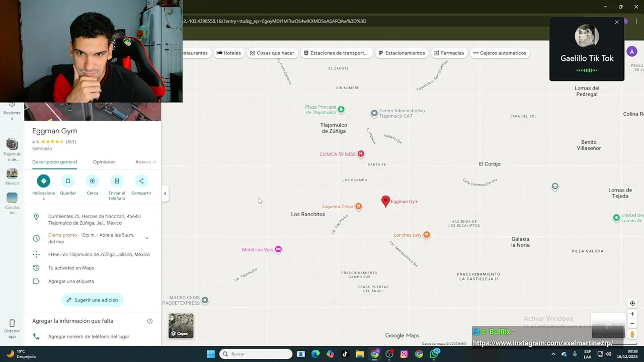Filter by Cosas que hacer chip
Screen dimensions: 644x362
(x=272, y=53)
